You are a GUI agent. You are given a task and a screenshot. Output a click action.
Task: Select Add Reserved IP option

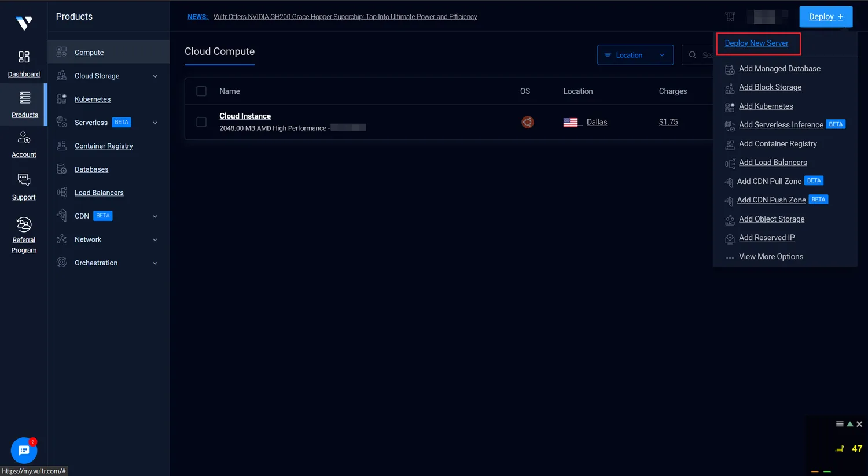(x=766, y=238)
